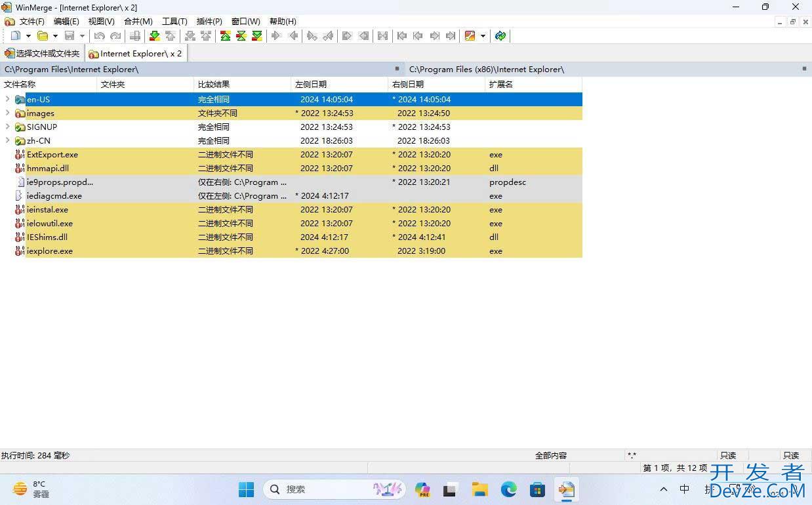
Task: Switch to the 选择文件或文件夹 tab
Action: tap(43, 53)
